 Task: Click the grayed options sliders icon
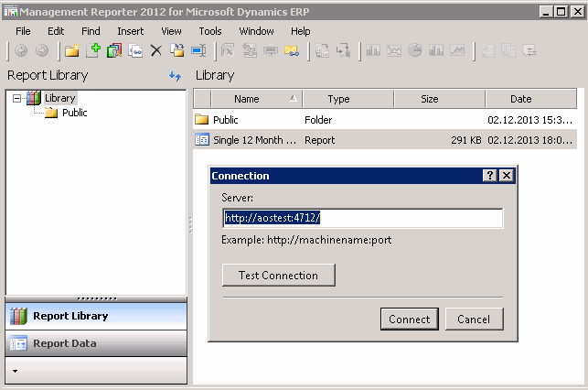(x=529, y=50)
